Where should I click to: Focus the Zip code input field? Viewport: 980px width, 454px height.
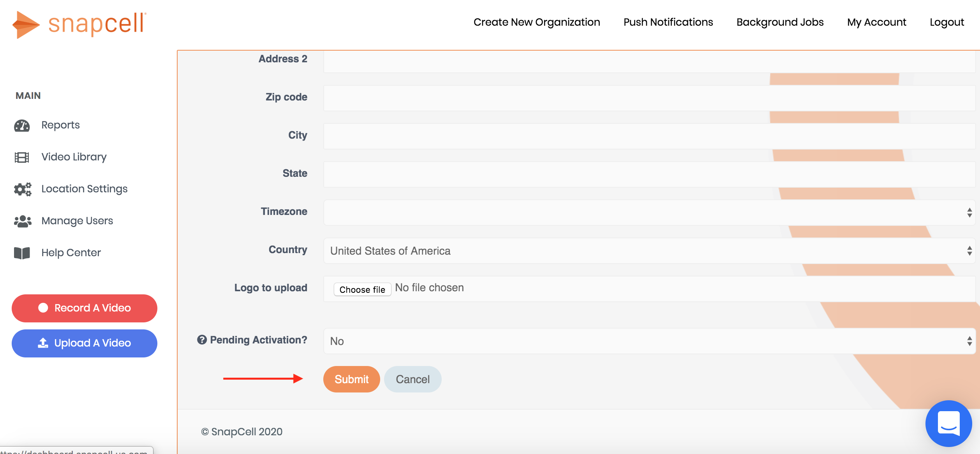click(649, 98)
